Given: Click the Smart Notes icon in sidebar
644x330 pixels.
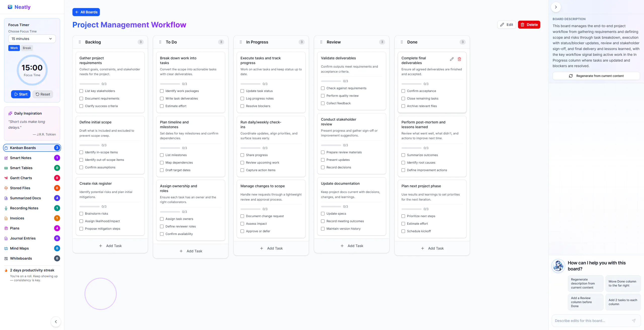Looking at the screenshot, I should (6, 158).
